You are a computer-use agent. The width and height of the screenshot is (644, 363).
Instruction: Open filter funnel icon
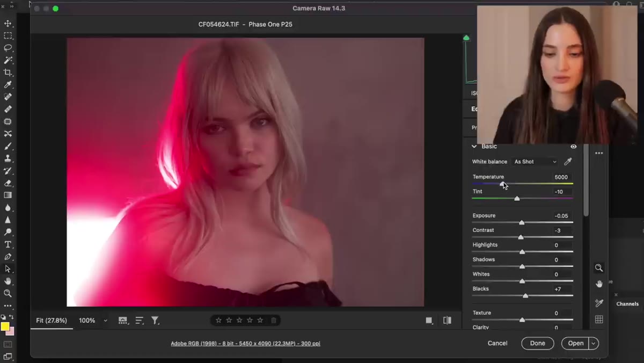[x=155, y=321]
